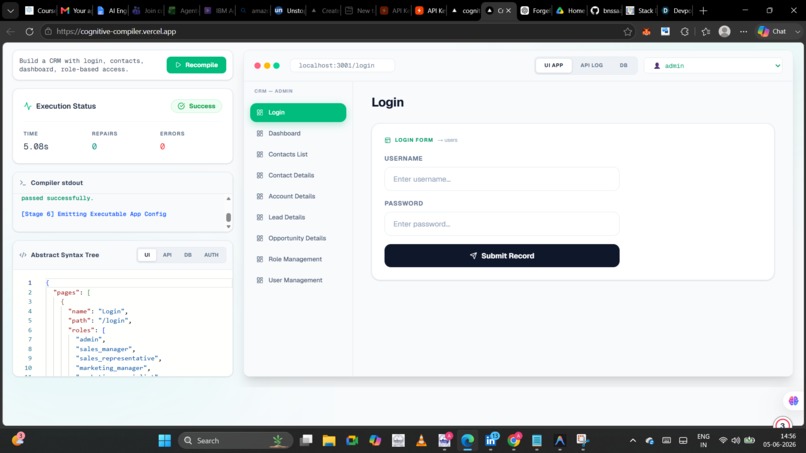Click the brain assistant icon at right edge
The height and width of the screenshot is (453, 806).
[x=793, y=401]
